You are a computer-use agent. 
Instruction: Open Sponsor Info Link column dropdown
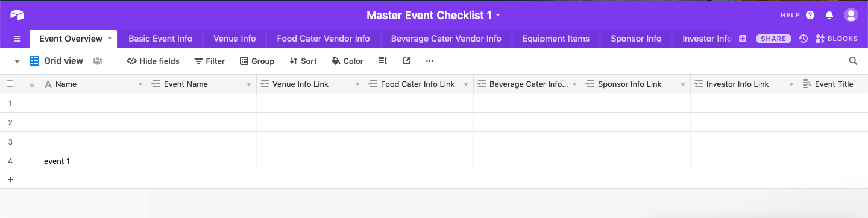coord(683,84)
